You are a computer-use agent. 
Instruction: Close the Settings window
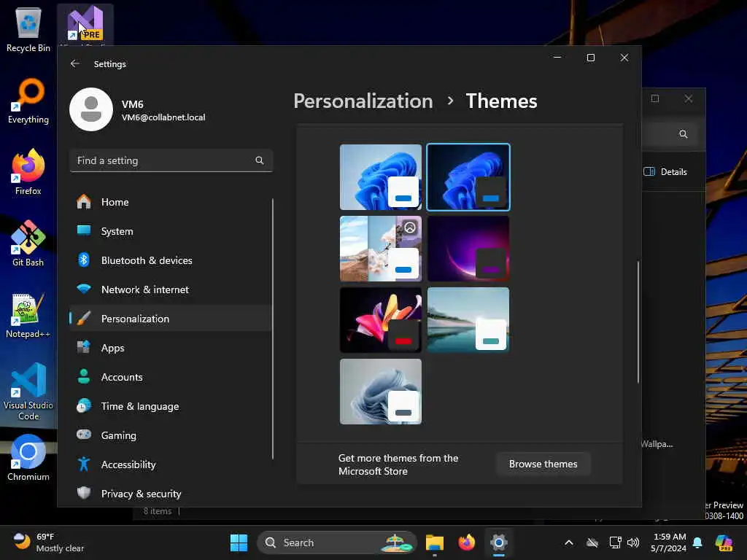[624, 58]
